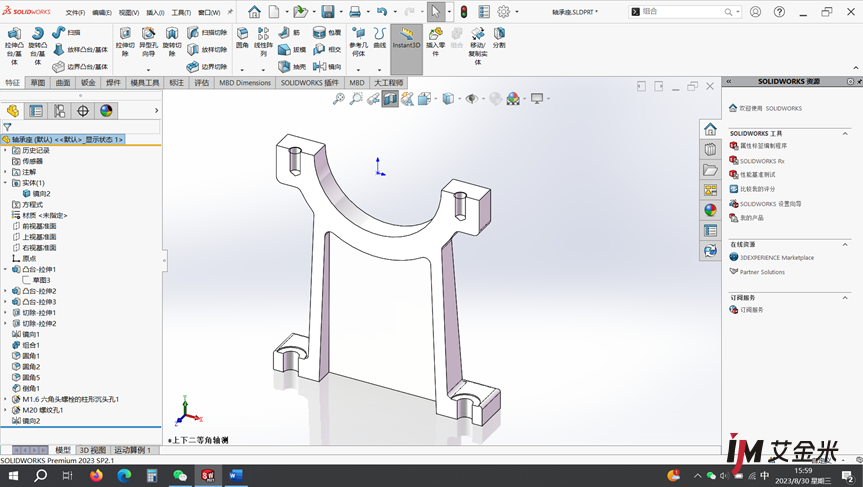Choose the Swept Boss tool (扫描)
The width and height of the screenshot is (863, 487).
pyautogui.click(x=67, y=32)
